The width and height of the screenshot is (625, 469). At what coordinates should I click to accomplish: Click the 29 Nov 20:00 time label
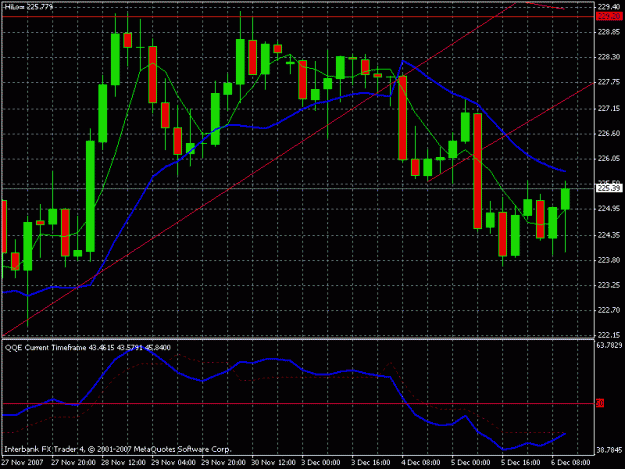coord(223,463)
